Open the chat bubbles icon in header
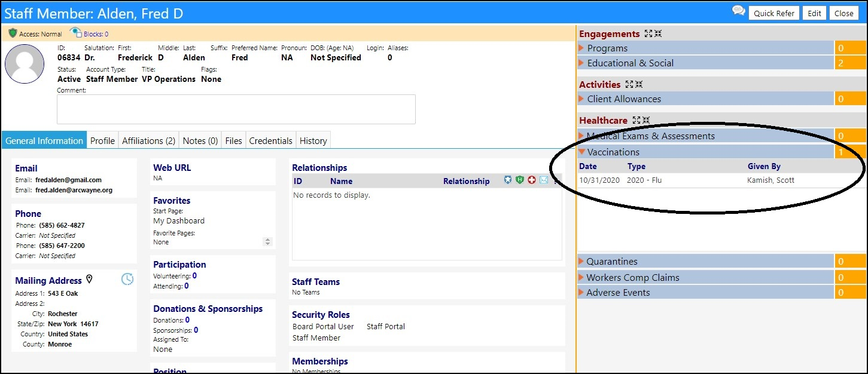 click(x=738, y=11)
